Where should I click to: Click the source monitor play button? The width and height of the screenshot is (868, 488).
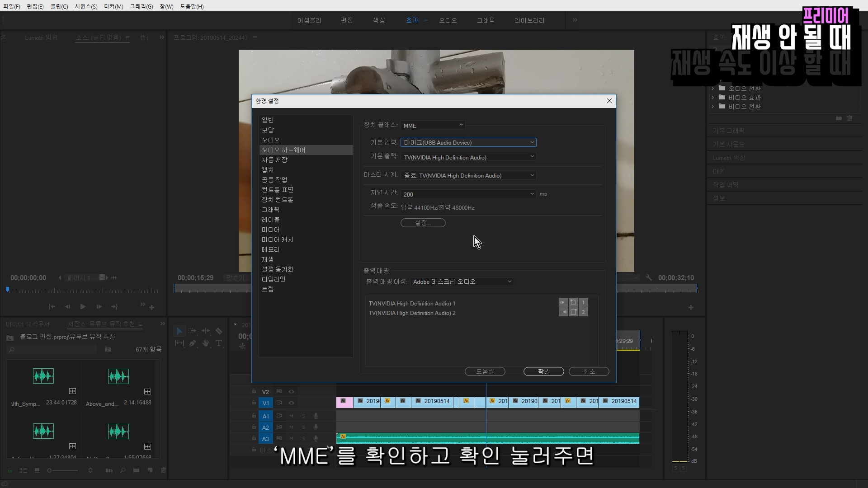point(83,307)
